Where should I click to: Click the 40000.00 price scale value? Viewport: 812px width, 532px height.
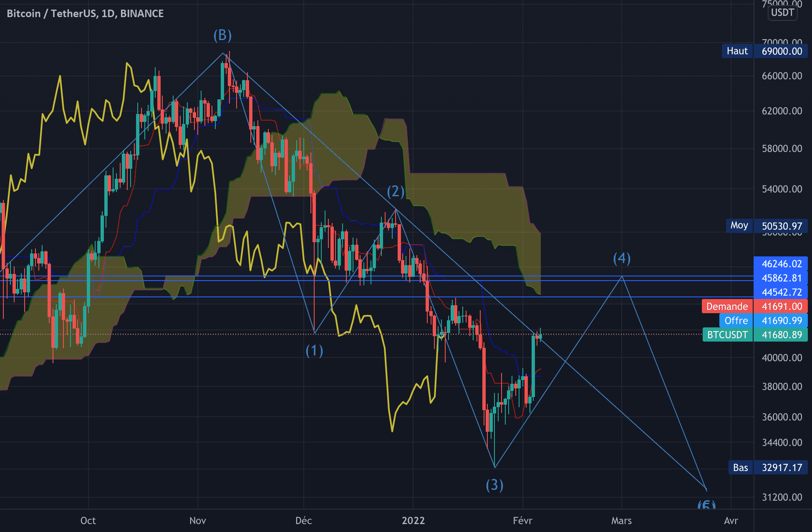[782, 358]
